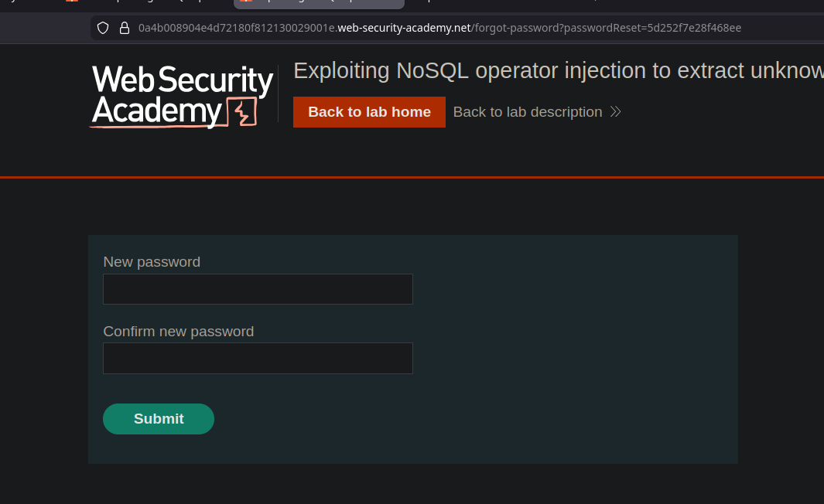Open site info via padlock icon

click(124, 28)
